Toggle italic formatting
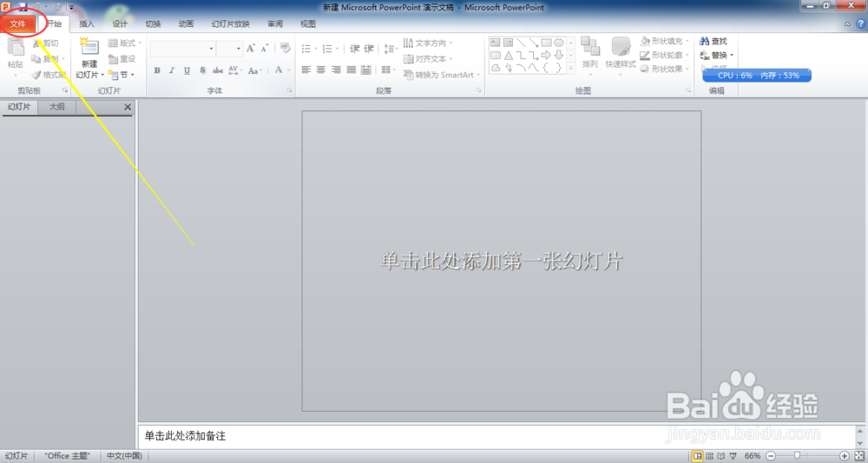 [x=172, y=70]
